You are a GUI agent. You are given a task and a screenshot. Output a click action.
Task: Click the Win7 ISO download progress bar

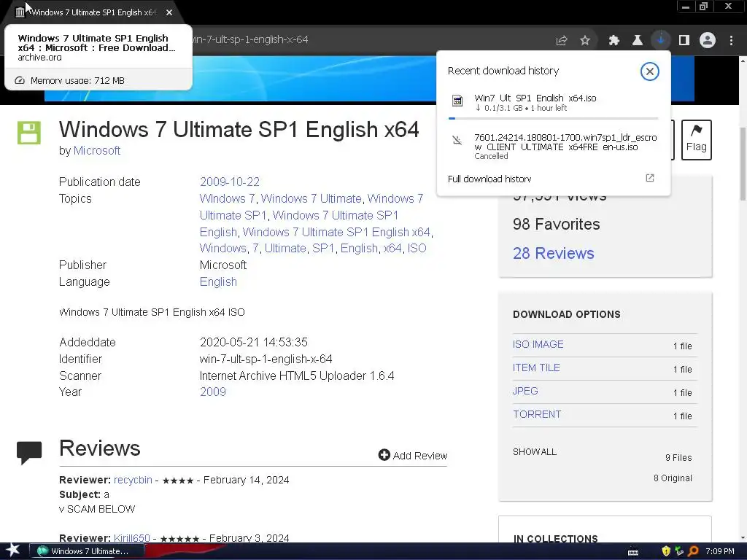coord(554,118)
